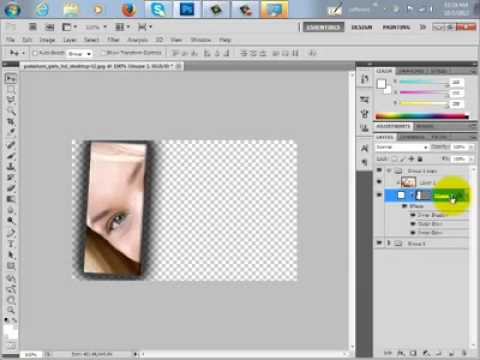Enable Show Transform Controls checkbox
Image resolution: width=480 pixels, height=360 pixels.
click(x=103, y=53)
